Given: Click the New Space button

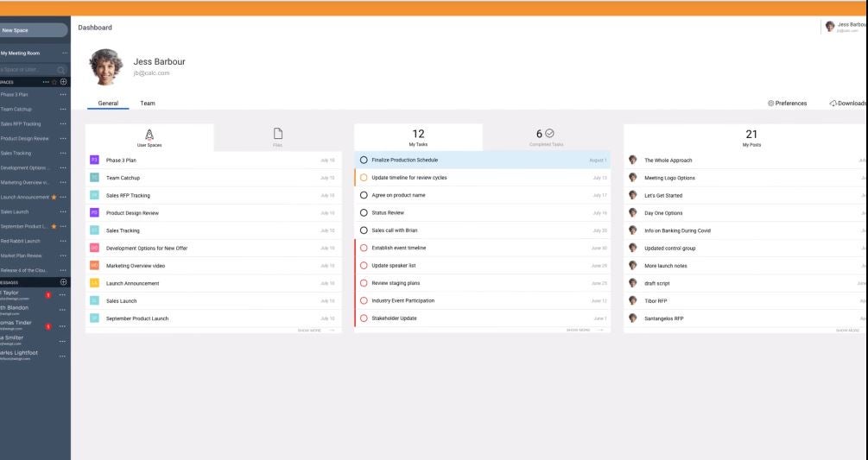Looking at the screenshot, I should (33, 30).
